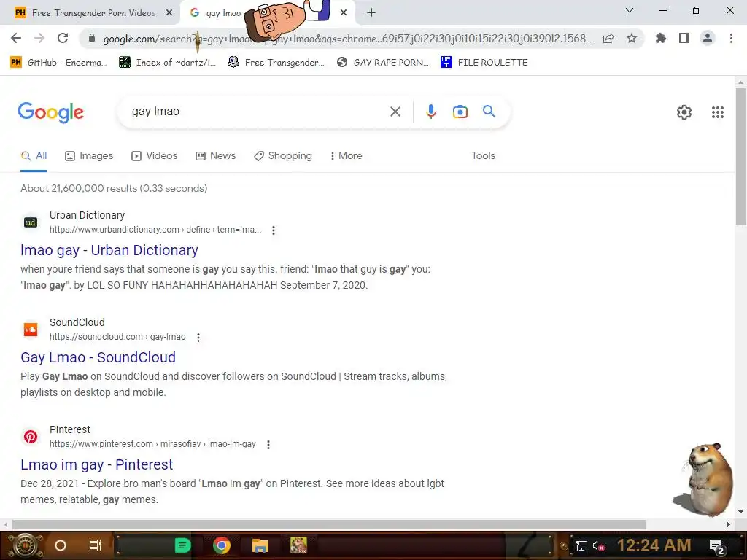Open the Lmao im gay - Pinterest result
The height and width of the screenshot is (560, 747).
[97, 464]
